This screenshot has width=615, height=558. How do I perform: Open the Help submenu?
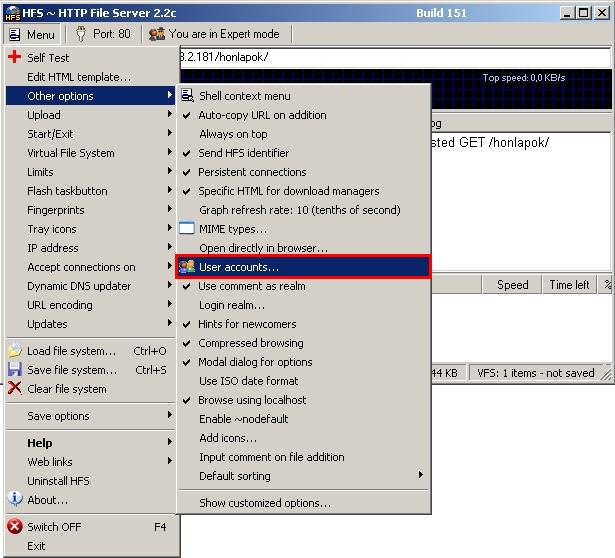(90, 443)
